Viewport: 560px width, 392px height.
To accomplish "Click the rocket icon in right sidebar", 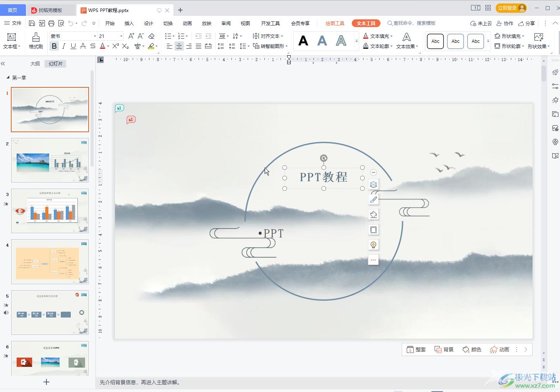I will tap(555, 72).
